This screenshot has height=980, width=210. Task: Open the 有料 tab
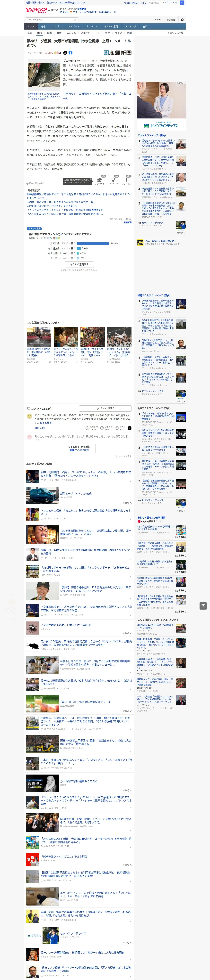pyautogui.click(x=145, y=27)
